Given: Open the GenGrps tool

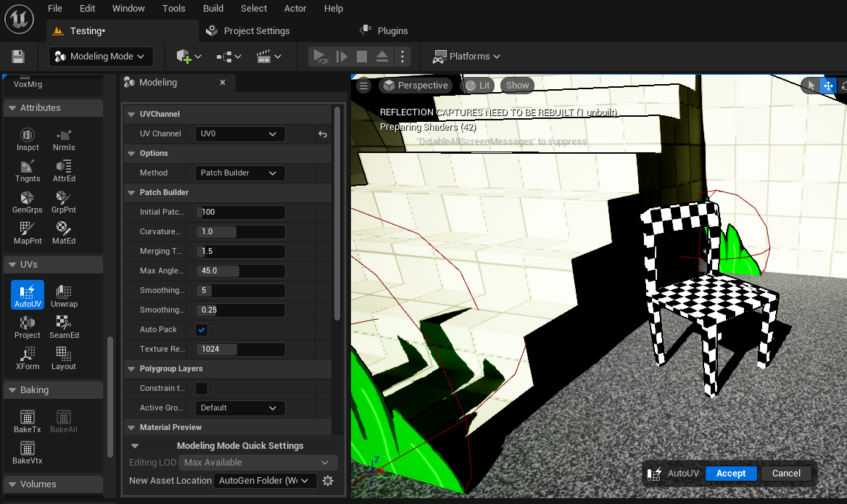Looking at the screenshot, I should (x=27, y=200).
